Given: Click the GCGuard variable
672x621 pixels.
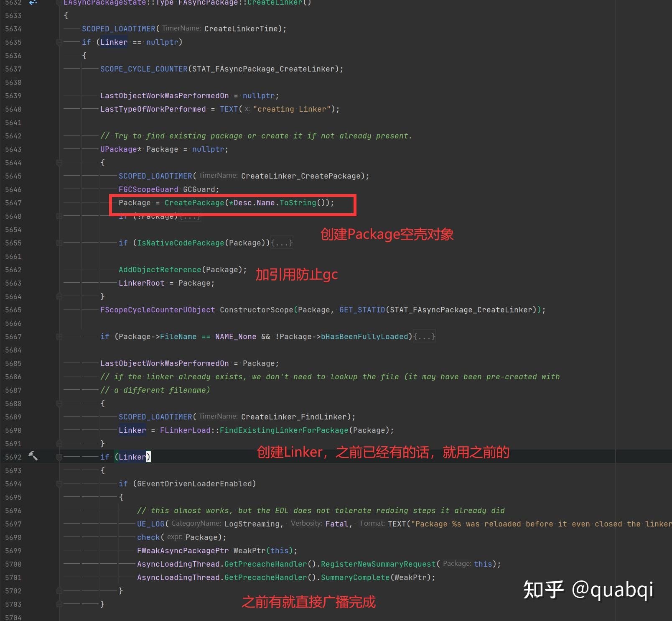Looking at the screenshot, I should (199, 189).
